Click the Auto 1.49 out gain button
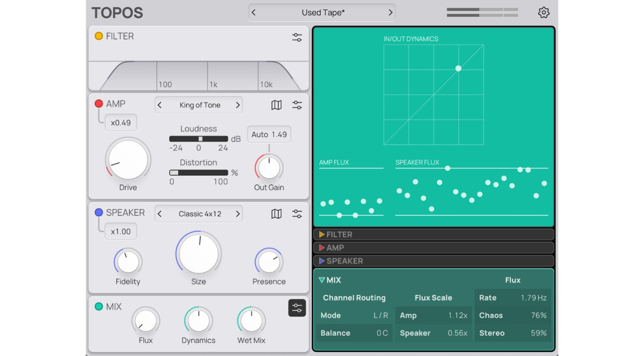Viewport: 644px width, 356px height. pos(269,134)
